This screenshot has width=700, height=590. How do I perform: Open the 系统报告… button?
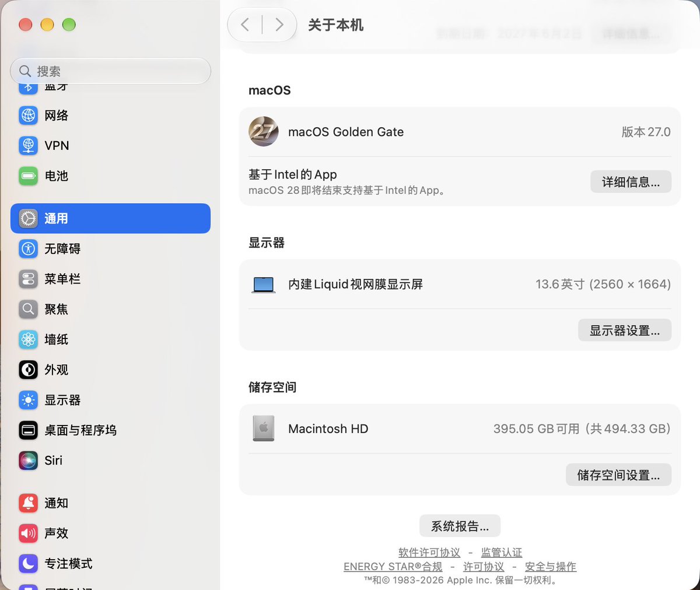(x=460, y=526)
